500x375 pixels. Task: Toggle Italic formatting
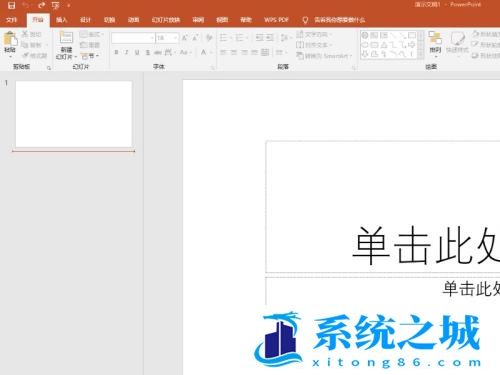coord(126,52)
